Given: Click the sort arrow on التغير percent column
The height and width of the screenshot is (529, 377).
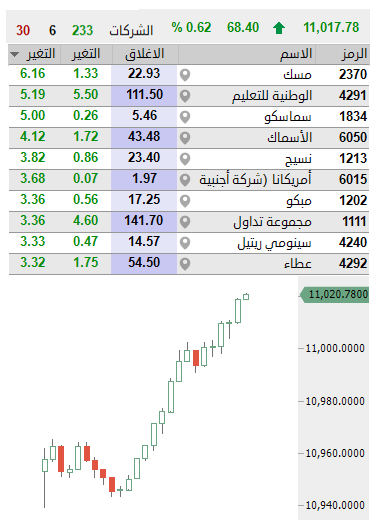Looking at the screenshot, I should coord(15,54).
